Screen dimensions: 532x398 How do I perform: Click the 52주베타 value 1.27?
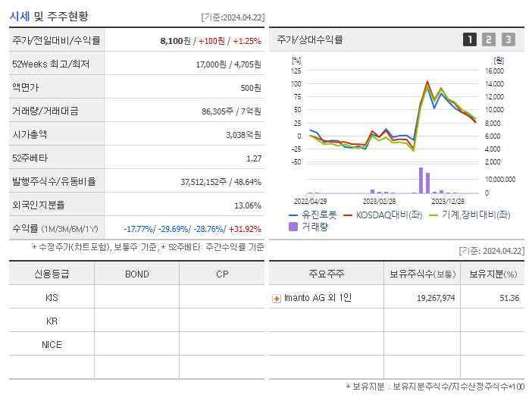(x=254, y=158)
